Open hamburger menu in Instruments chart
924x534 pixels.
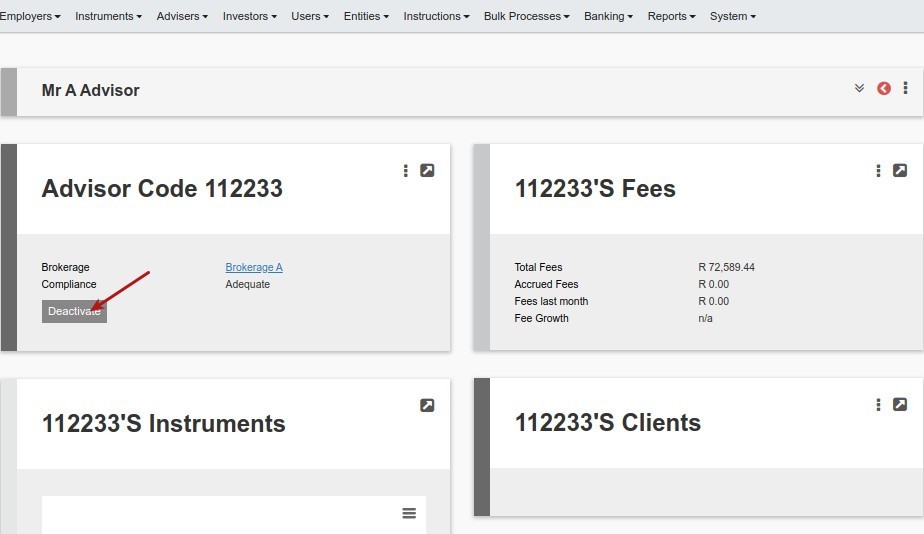[x=409, y=513]
